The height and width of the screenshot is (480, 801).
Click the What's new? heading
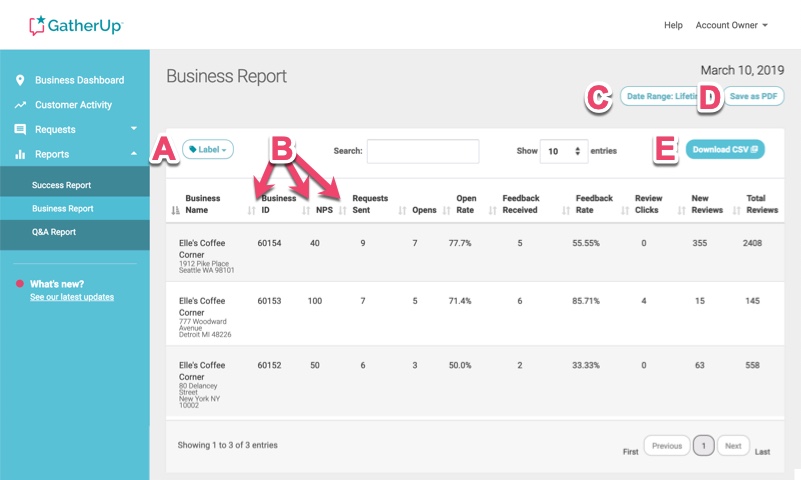click(57, 284)
